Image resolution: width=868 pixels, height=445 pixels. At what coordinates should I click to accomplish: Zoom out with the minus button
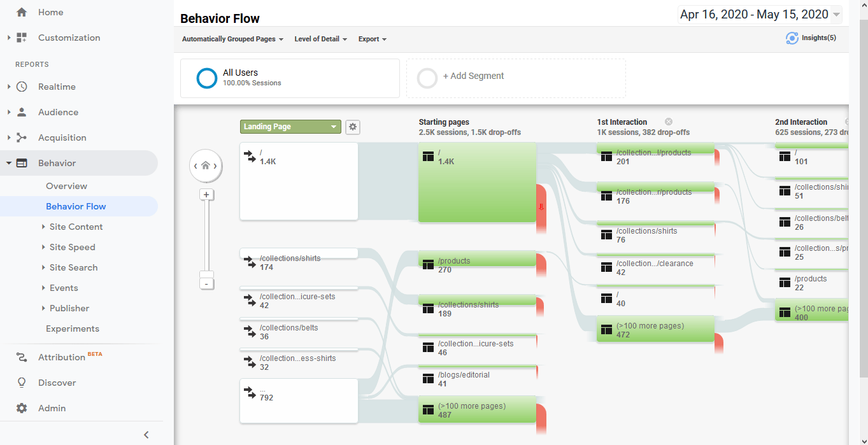(206, 283)
